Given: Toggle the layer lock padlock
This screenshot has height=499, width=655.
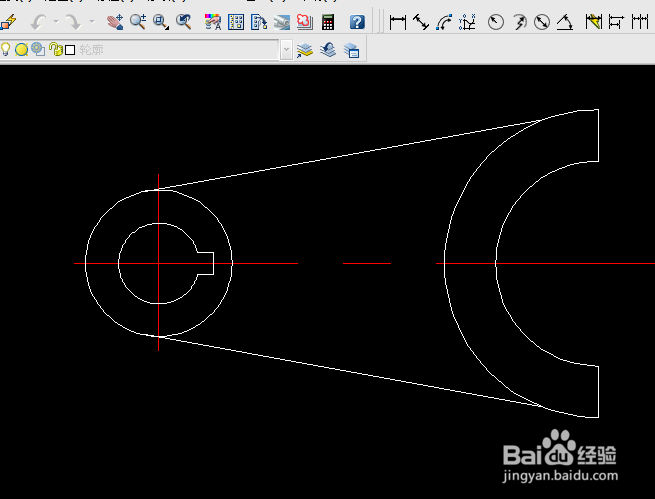Looking at the screenshot, I should 56,49.
